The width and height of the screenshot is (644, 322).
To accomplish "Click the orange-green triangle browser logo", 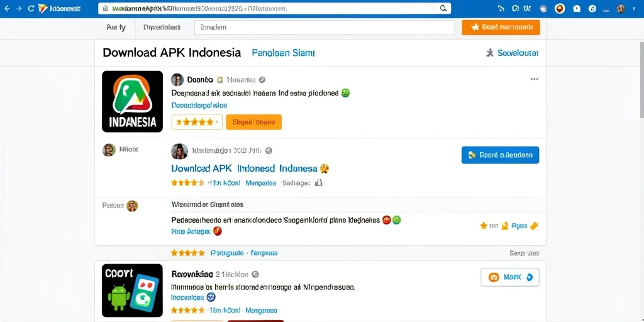I will coord(43,8).
